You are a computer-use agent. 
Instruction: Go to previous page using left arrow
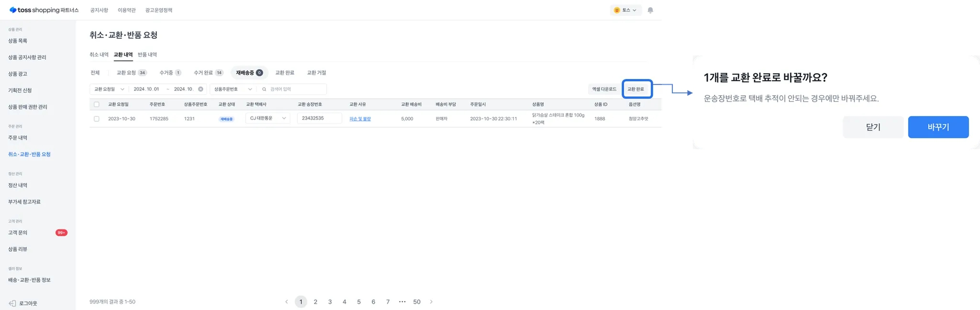click(x=287, y=302)
